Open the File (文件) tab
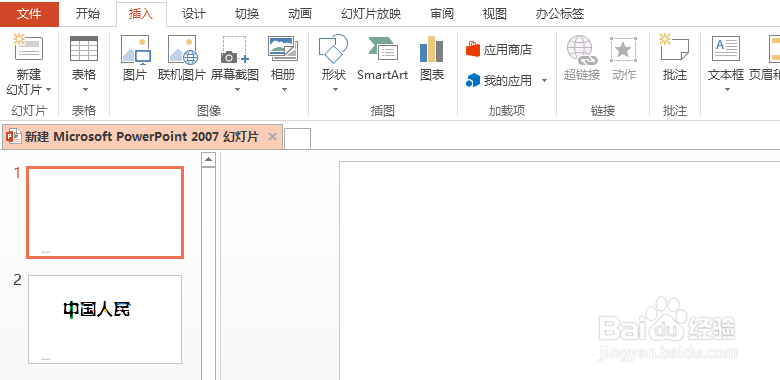The height and width of the screenshot is (380, 780). pos(29,14)
